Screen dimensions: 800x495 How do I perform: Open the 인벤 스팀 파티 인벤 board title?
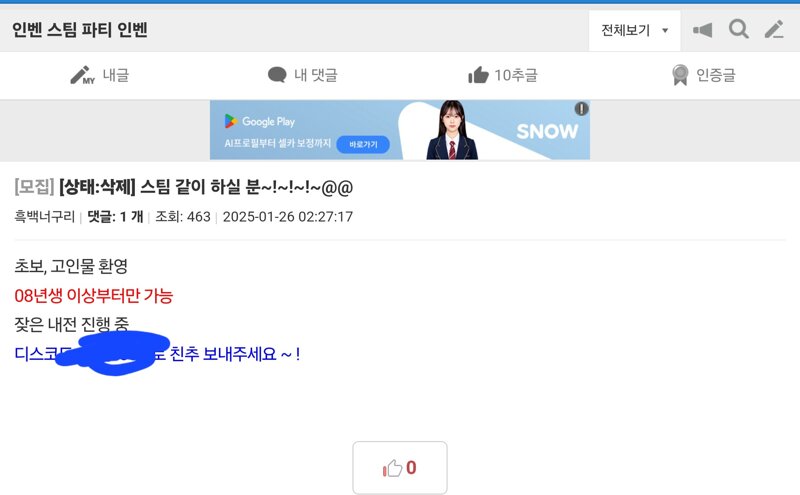tap(80, 30)
